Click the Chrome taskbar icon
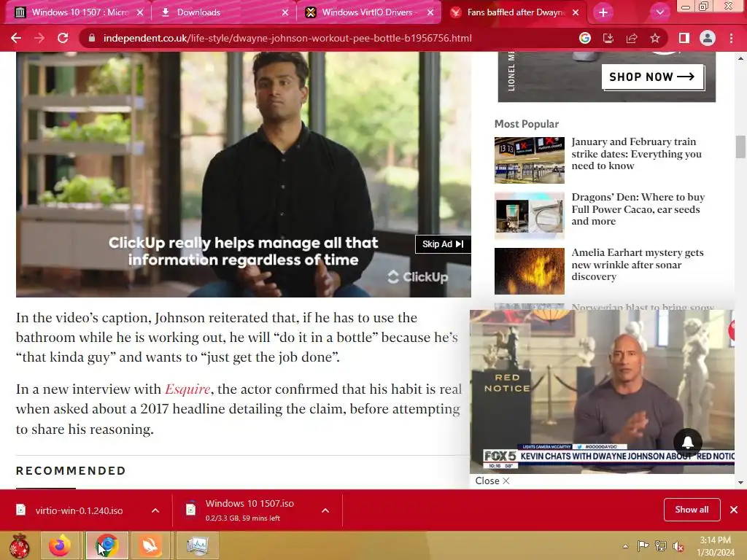Viewport: 747px width, 560px height. [x=107, y=545]
